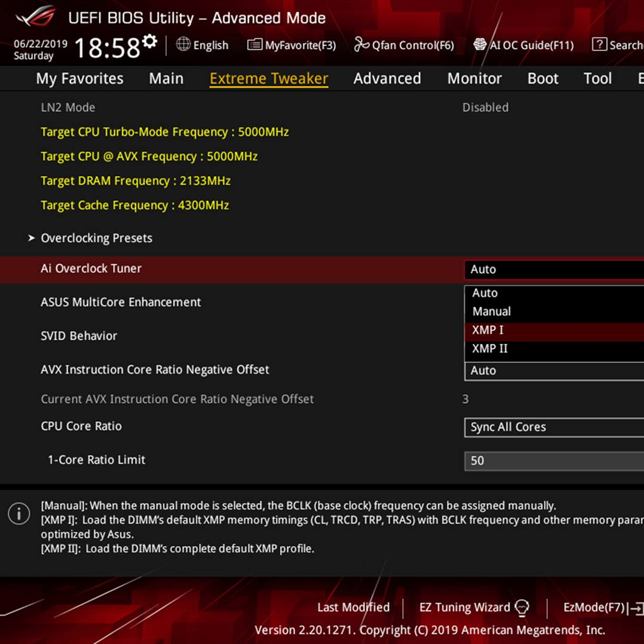Click the arrow icon next to EzMode(F7)
This screenshot has height=644, width=644.
click(x=638, y=607)
